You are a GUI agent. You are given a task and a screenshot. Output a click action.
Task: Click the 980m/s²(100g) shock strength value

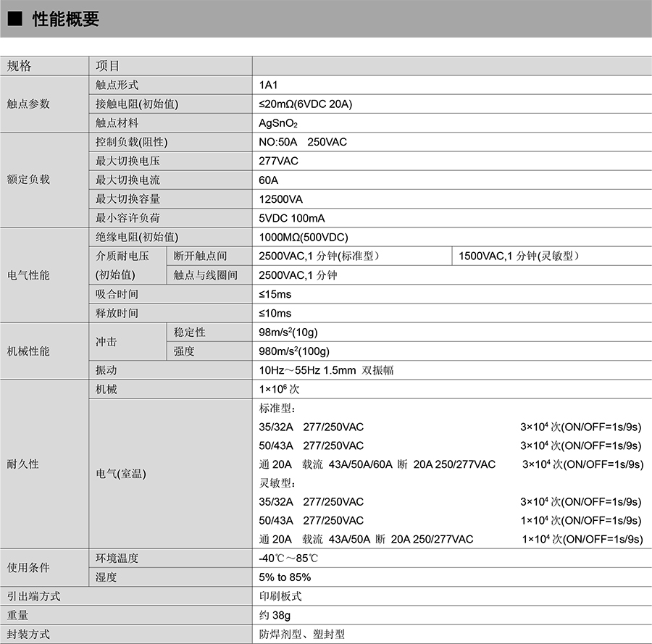(x=294, y=351)
